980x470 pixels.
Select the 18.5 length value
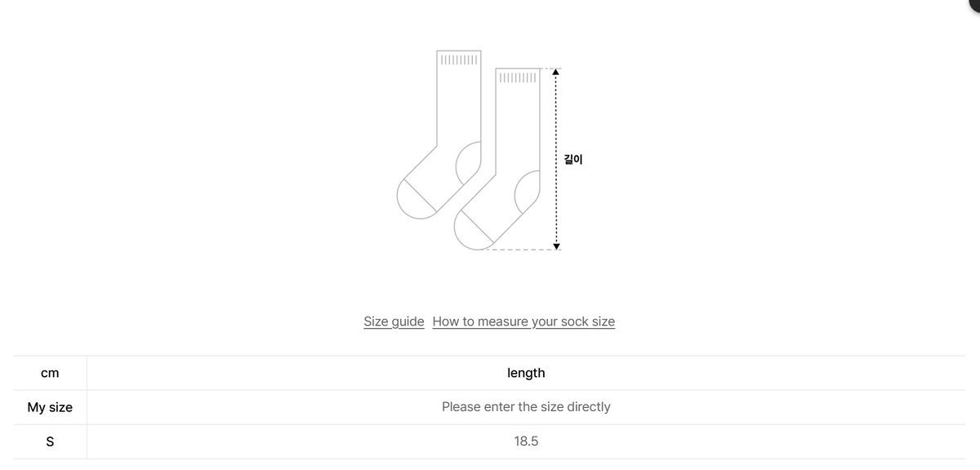(x=525, y=441)
